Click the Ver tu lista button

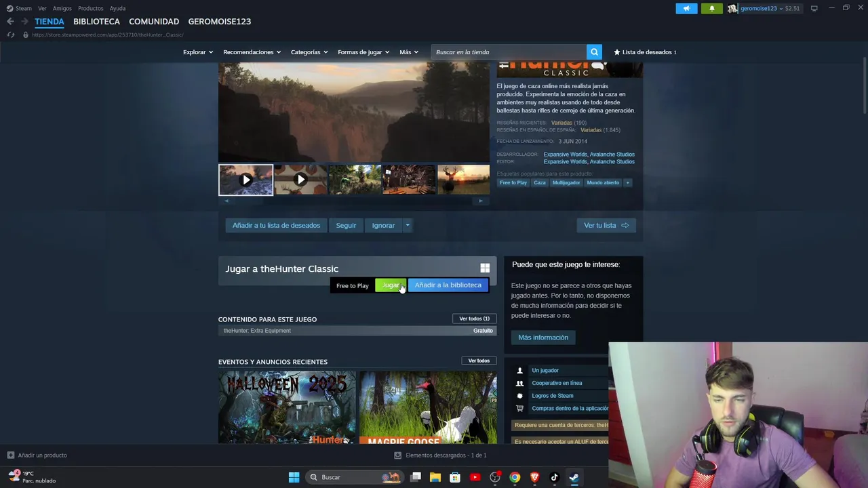point(606,225)
